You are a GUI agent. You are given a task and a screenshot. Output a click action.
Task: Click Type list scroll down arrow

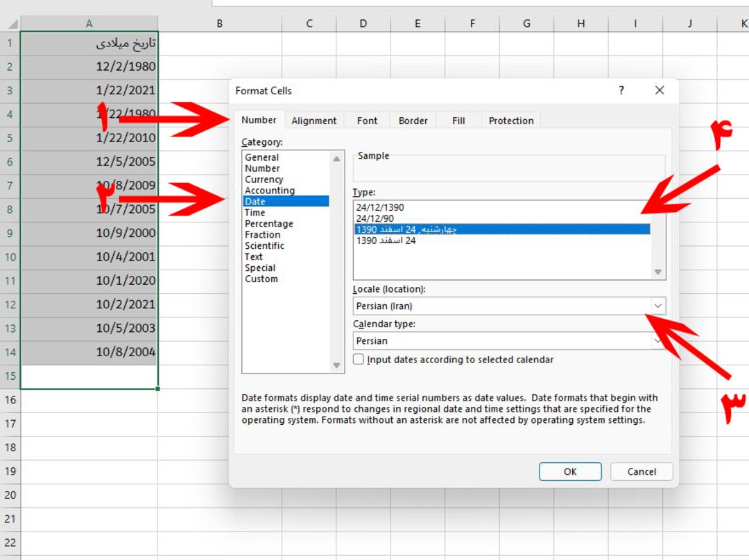pyautogui.click(x=657, y=272)
